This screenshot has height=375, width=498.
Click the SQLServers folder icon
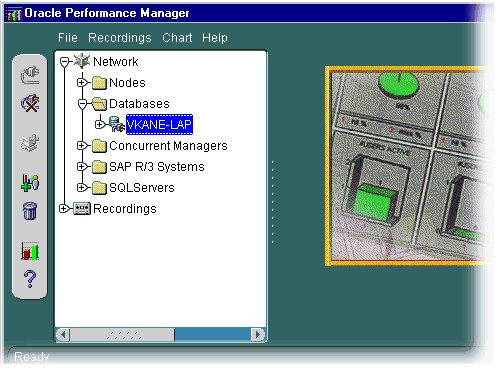99,188
